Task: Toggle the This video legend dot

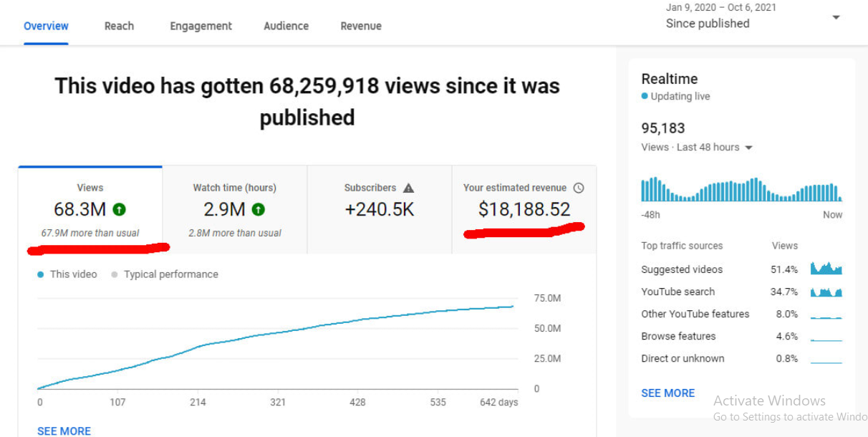Action: point(41,274)
